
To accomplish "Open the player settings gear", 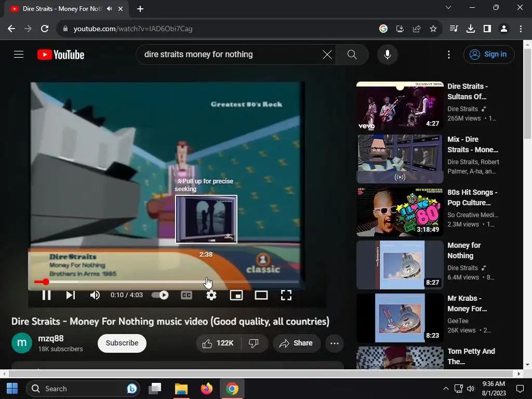I will 211,295.
